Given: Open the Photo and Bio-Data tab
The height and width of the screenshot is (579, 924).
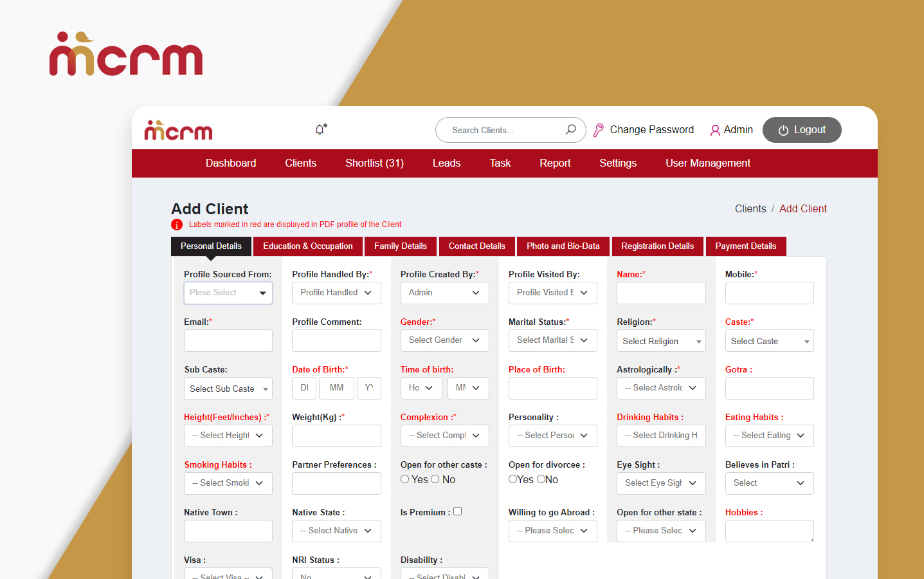Looking at the screenshot, I should pos(563,246).
